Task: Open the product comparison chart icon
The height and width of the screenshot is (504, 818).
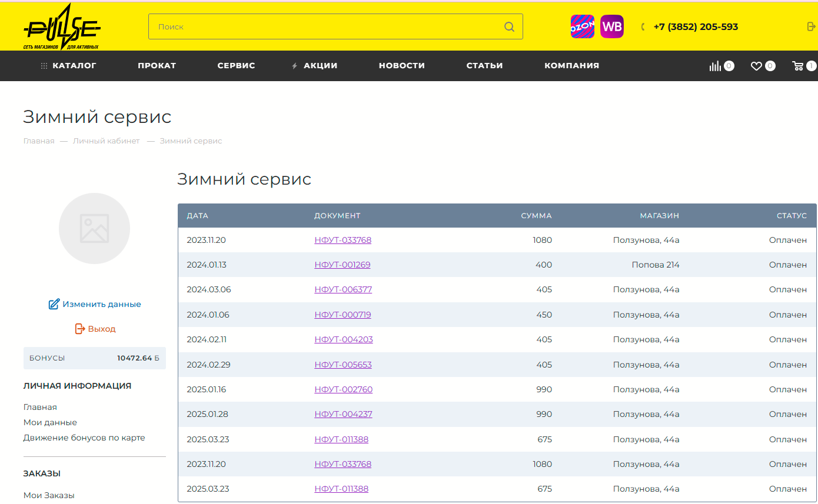Action: pyautogui.click(x=715, y=66)
